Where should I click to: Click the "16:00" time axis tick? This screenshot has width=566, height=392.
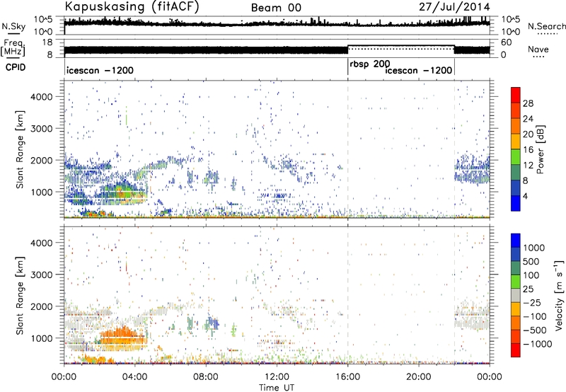pyautogui.click(x=348, y=376)
